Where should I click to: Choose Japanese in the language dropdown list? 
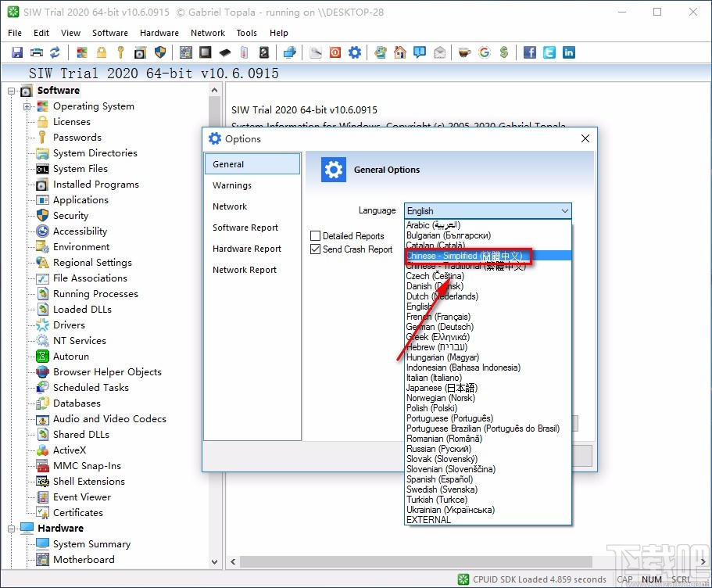(x=442, y=388)
